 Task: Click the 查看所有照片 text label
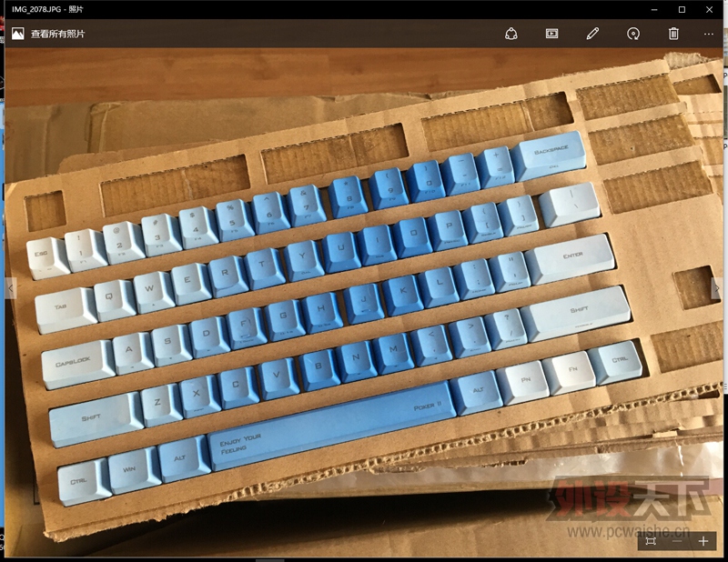click(x=60, y=34)
